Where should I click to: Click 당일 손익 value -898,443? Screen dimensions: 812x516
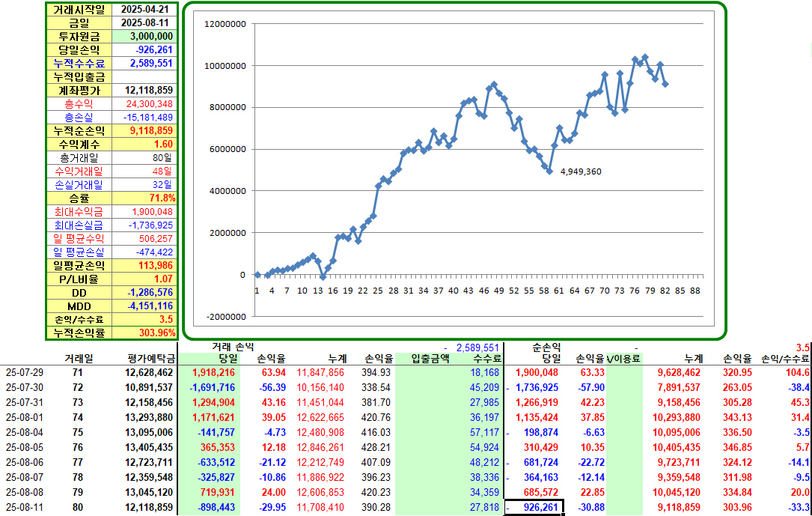click(216, 507)
